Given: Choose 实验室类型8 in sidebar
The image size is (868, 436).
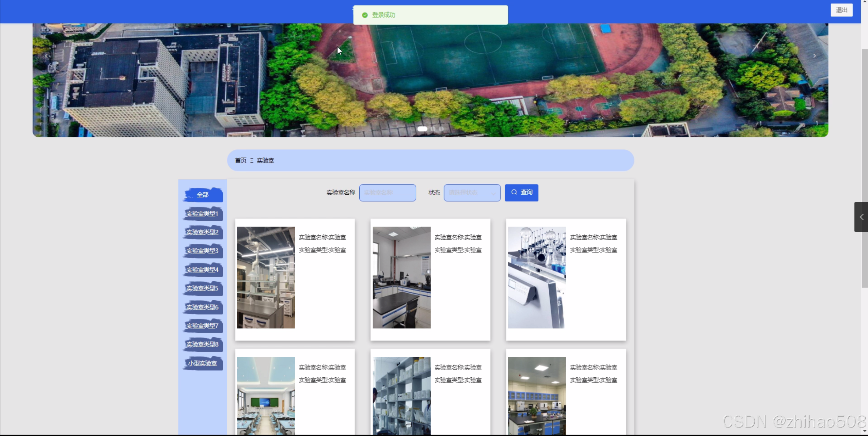Looking at the screenshot, I should (x=203, y=344).
